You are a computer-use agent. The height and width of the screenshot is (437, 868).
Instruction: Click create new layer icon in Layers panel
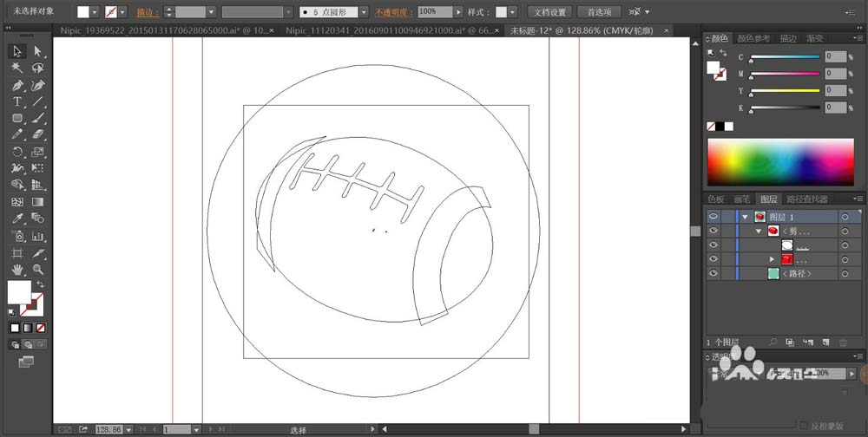coord(825,342)
